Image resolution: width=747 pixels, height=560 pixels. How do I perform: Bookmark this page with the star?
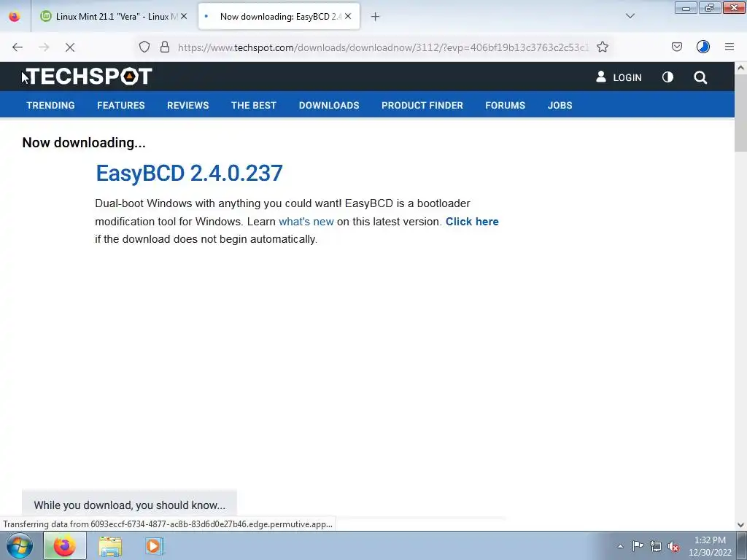[603, 47]
